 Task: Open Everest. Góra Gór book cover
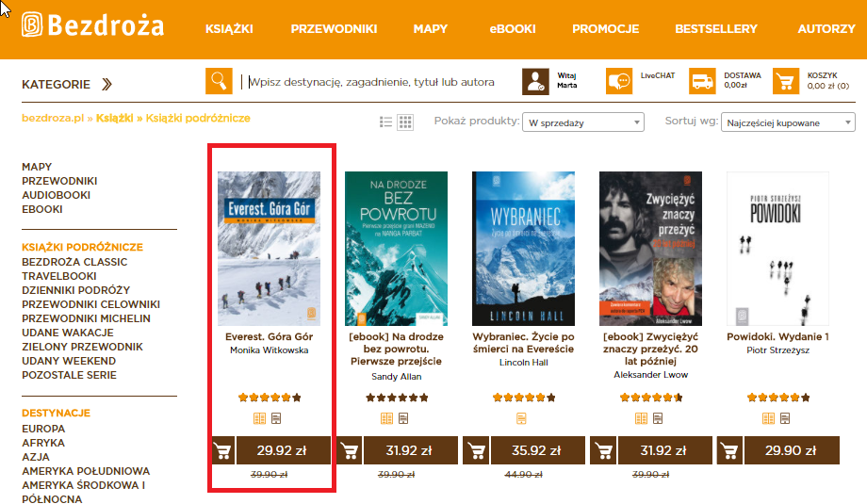point(269,249)
